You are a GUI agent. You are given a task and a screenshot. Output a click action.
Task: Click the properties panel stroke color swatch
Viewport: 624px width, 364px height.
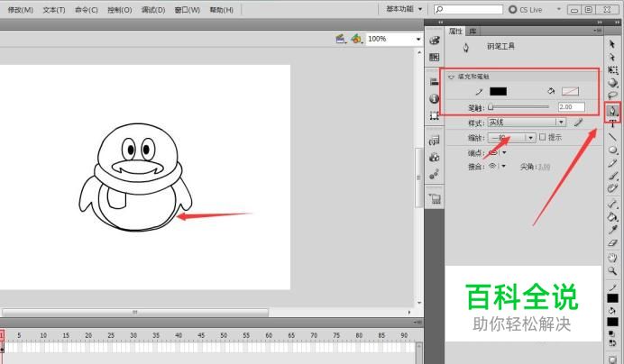pyautogui.click(x=498, y=92)
